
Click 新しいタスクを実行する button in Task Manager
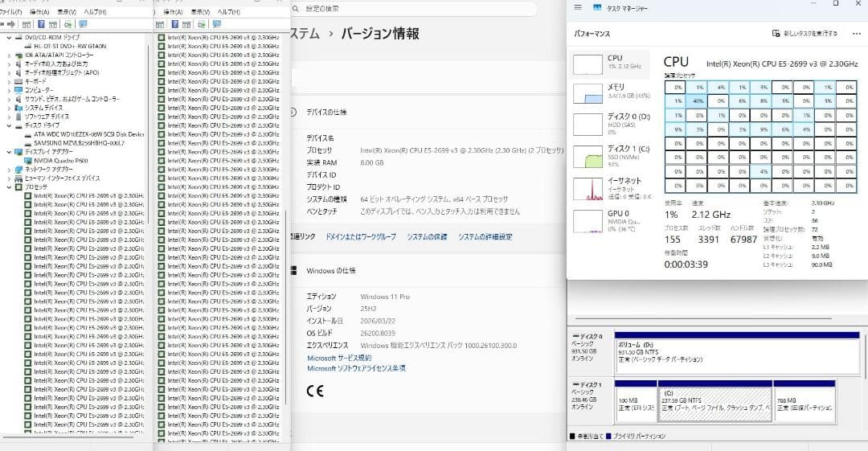805,33
